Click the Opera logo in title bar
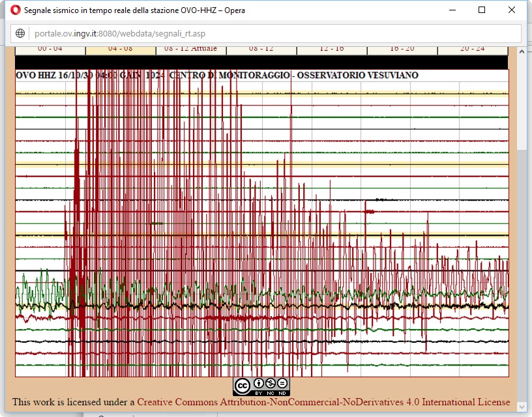The image size is (532, 417). 15,10
